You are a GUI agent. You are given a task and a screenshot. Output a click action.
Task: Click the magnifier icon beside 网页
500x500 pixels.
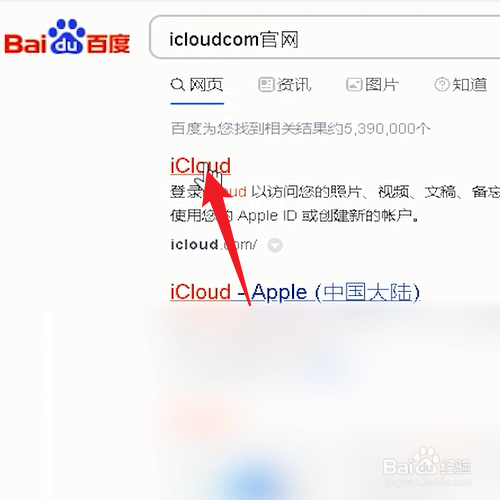coord(177,85)
